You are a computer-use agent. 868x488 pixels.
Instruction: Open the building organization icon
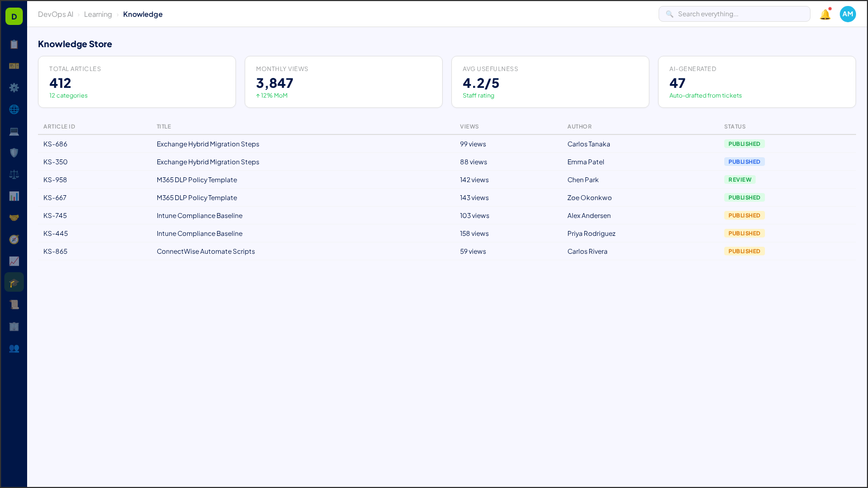pos(14,326)
